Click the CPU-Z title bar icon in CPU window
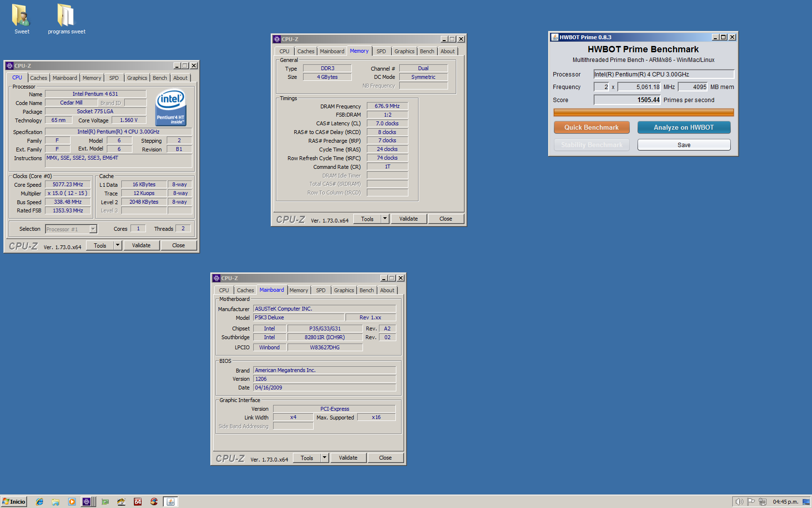 [10, 66]
